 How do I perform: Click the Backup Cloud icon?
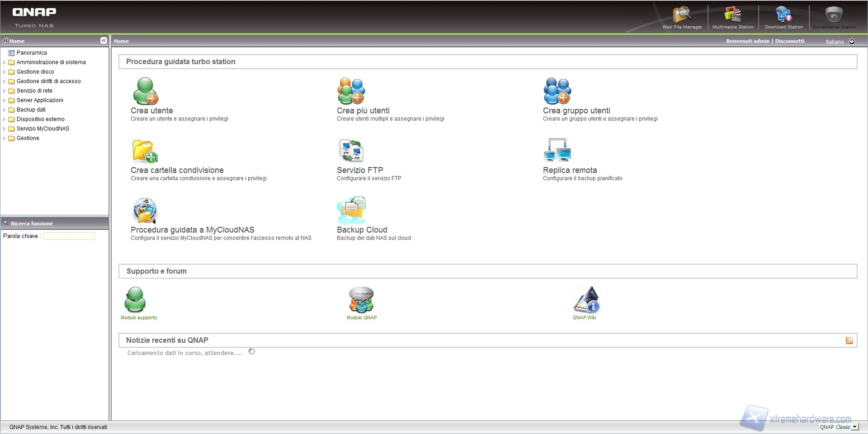tap(351, 210)
